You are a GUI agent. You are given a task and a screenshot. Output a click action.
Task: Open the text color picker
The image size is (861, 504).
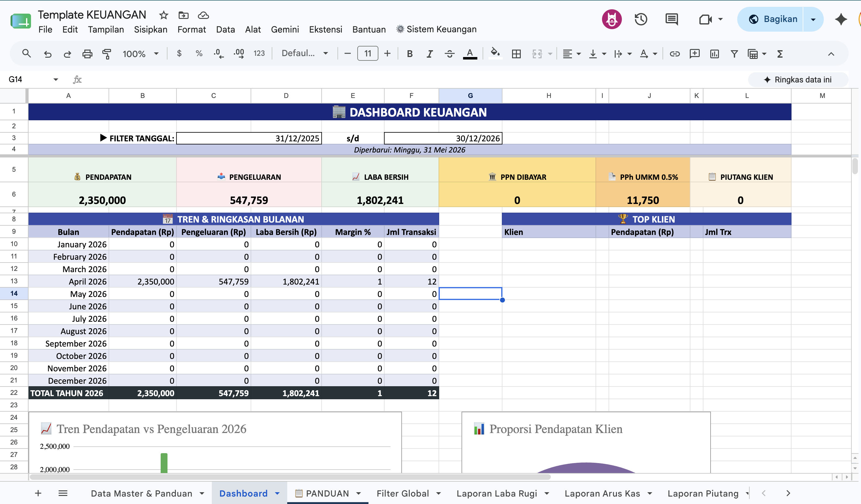click(x=470, y=54)
